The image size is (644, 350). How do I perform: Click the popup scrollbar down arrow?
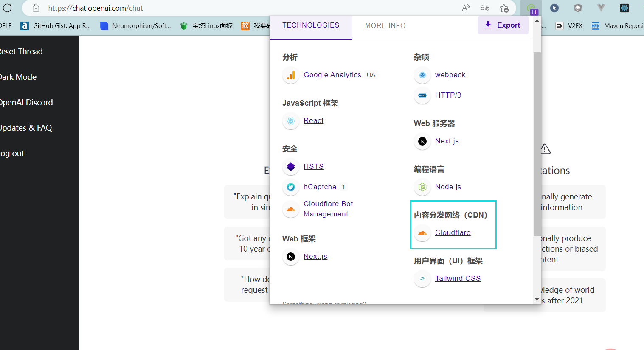pos(537,300)
